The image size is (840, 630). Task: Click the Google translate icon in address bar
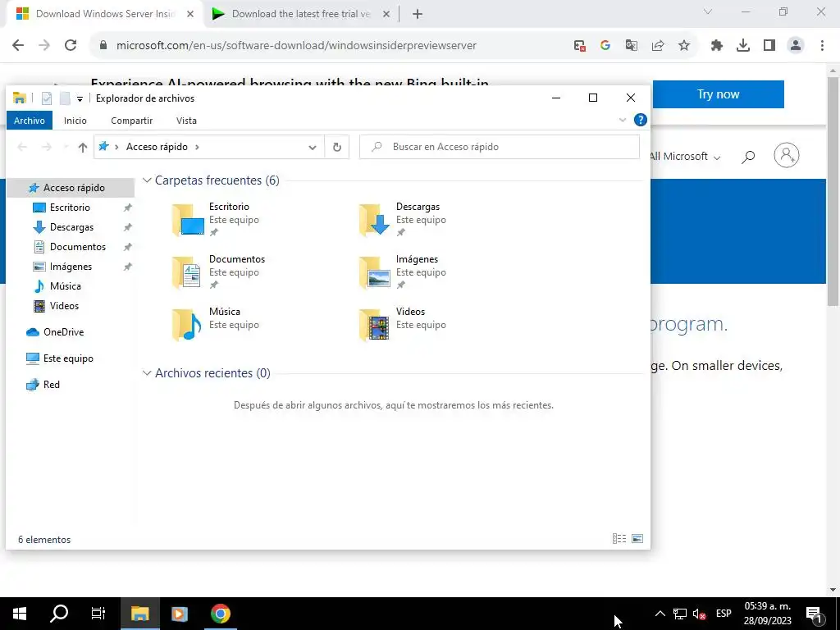pyautogui.click(x=632, y=46)
